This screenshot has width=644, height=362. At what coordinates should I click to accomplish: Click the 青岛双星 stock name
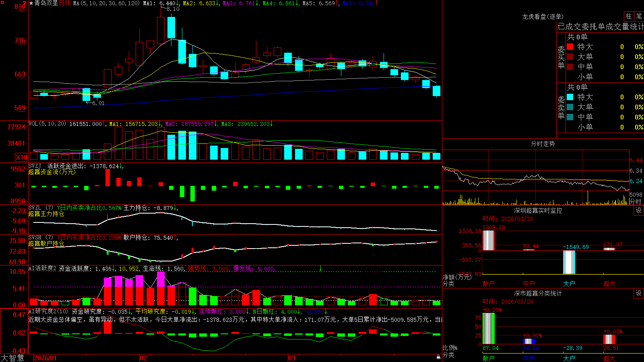pos(46,3)
